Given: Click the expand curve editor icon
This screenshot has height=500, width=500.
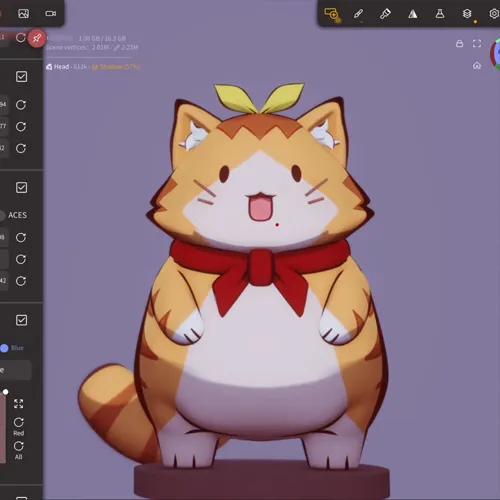Looking at the screenshot, I should pos(19,404).
